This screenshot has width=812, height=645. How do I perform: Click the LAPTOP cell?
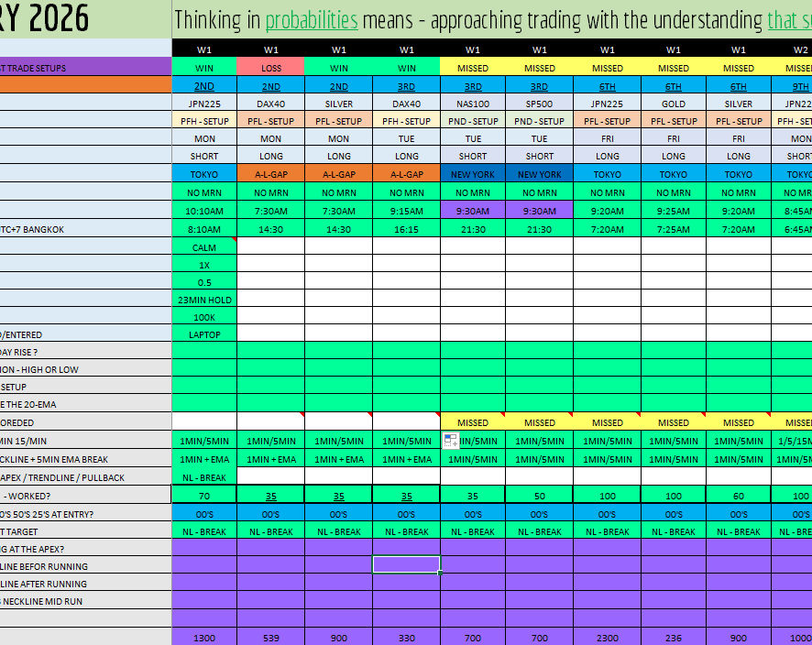204,334
